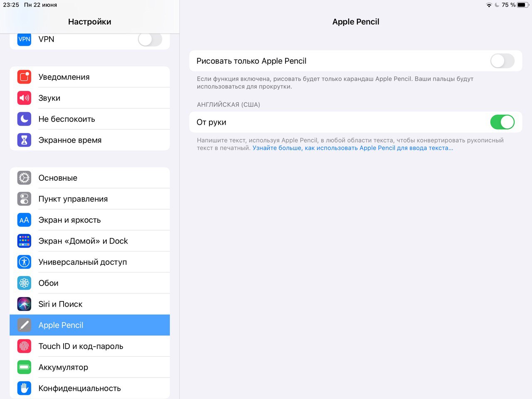Viewport: 532px width, 399px height.
Task: Open Пункт управления settings
Action: click(90, 199)
